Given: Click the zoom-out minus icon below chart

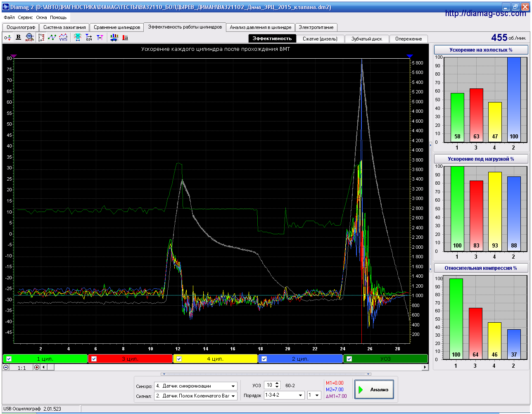Looking at the screenshot, I should pyautogui.click(x=6, y=367).
